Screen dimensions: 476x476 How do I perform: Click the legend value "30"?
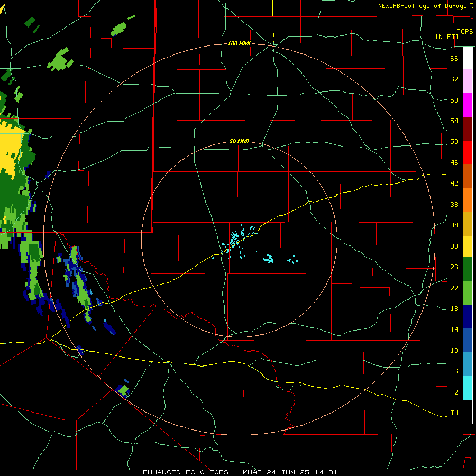tap(454, 246)
